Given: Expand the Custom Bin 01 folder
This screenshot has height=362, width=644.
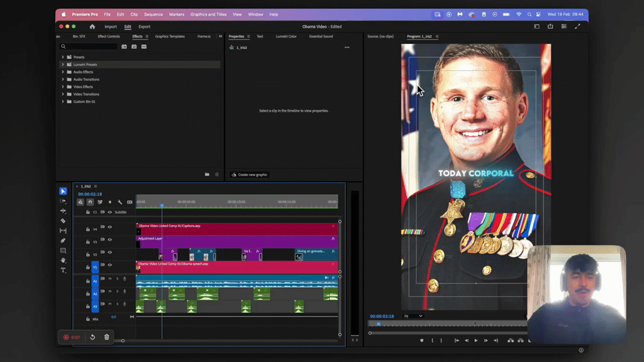Looking at the screenshot, I should [63, 101].
